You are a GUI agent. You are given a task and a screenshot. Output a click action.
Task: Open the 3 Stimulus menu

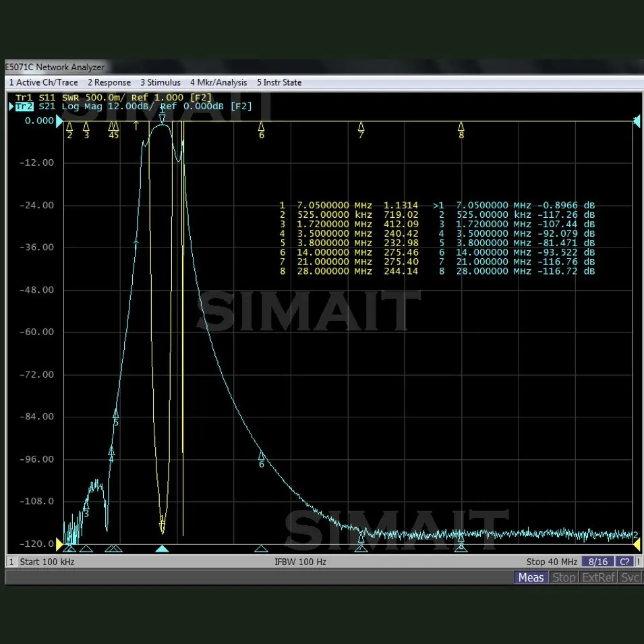pos(160,82)
